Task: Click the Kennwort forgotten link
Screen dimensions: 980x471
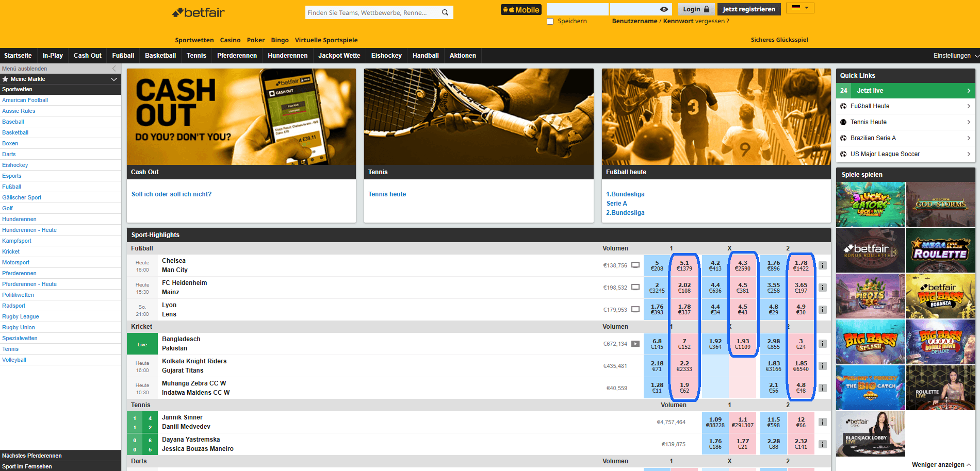Action: point(678,21)
